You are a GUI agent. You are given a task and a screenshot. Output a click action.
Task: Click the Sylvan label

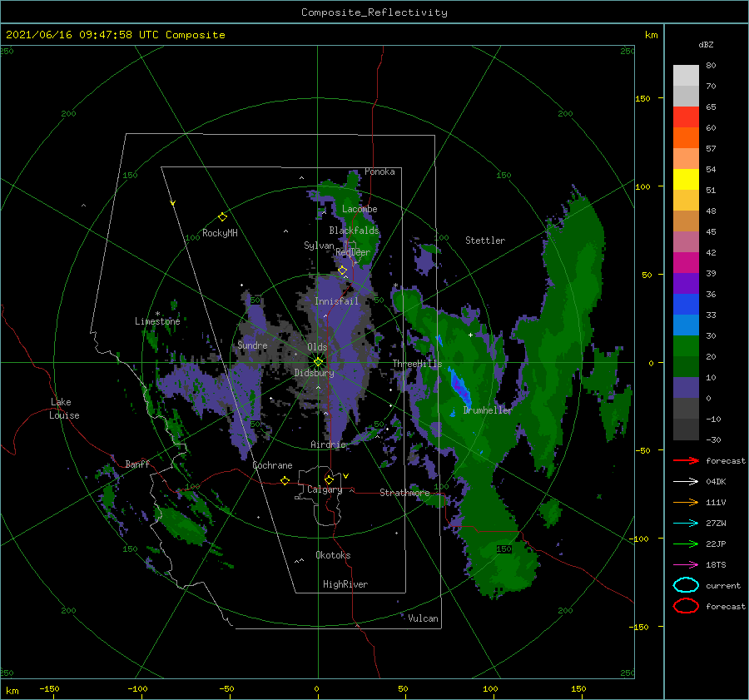(319, 246)
